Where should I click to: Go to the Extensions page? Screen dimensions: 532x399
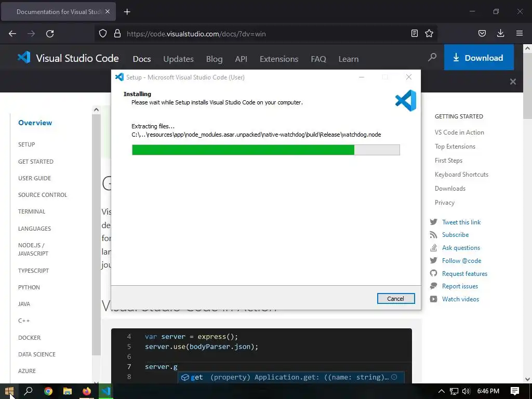point(279,59)
